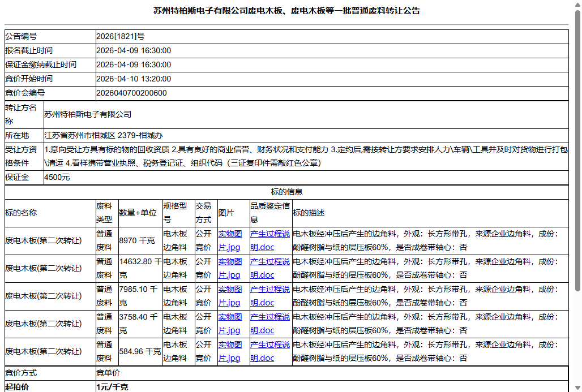The width and height of the screenshot is (582, 392).
Task: Click deposit amount 4500元
Action: (x=57, y=177)
